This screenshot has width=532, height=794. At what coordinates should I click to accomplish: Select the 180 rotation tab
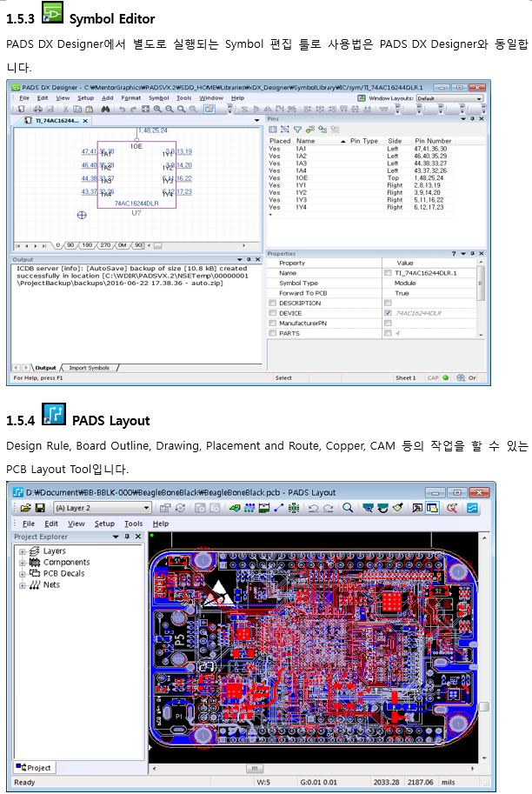tap(87, 245)
